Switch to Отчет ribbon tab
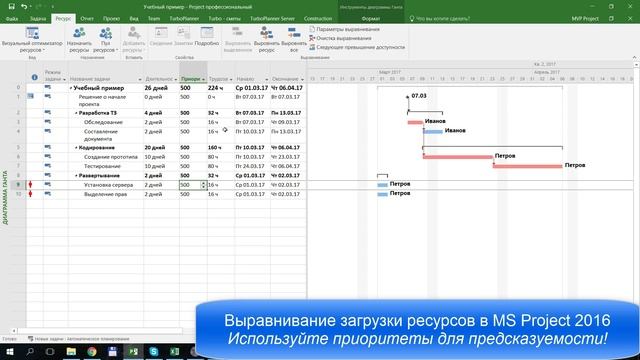 click(87, 18)
